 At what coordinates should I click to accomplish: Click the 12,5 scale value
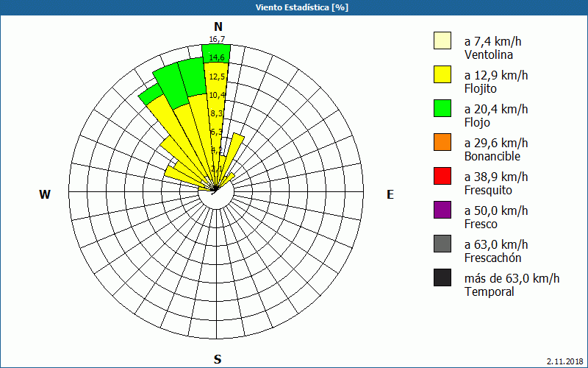pyautogui.click(x=217, y=77)
